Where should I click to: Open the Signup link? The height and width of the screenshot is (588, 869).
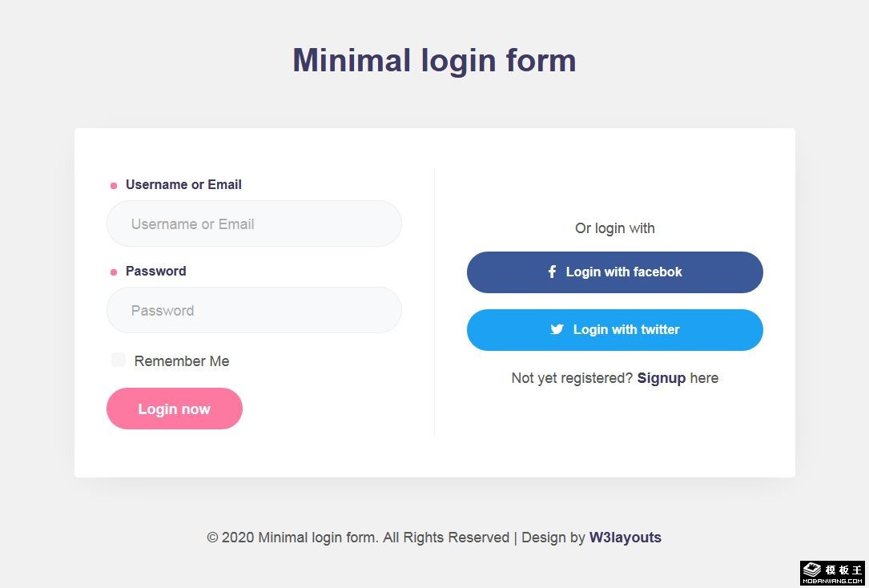coord(662,378)
